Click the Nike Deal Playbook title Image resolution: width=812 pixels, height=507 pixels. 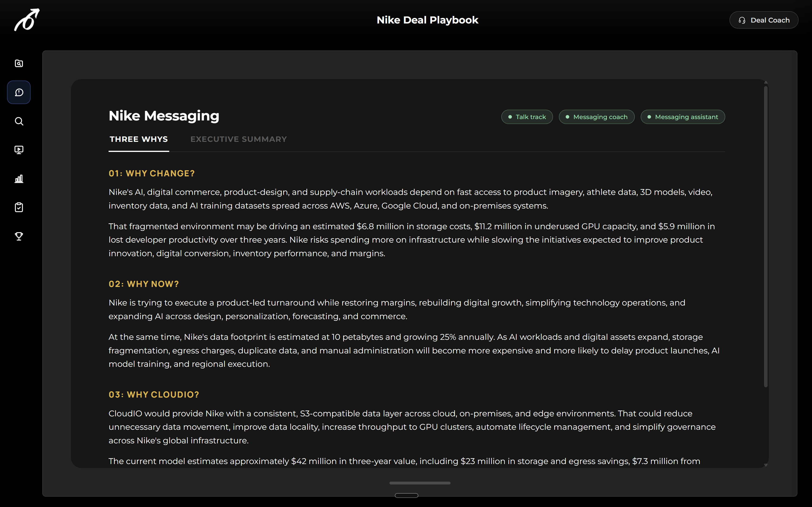click(428, 20)
